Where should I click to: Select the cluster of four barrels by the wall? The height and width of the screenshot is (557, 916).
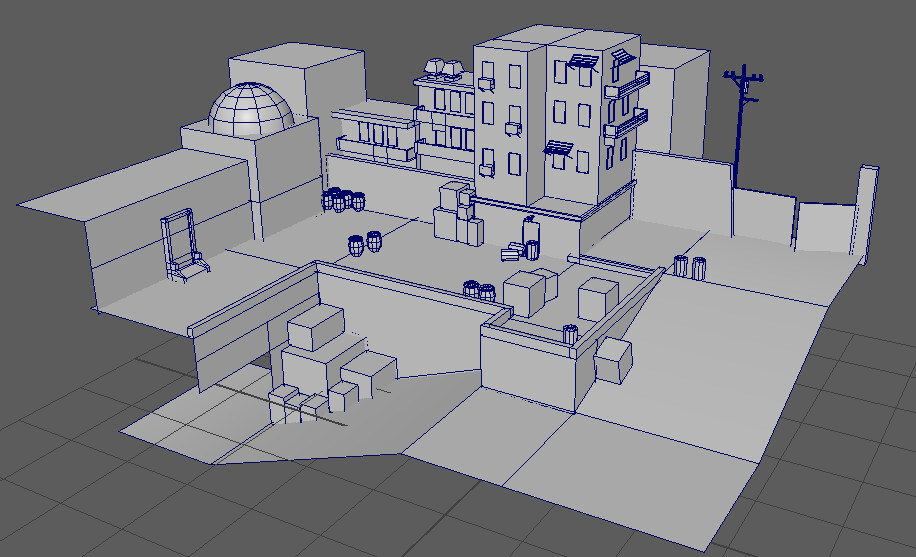344,199
